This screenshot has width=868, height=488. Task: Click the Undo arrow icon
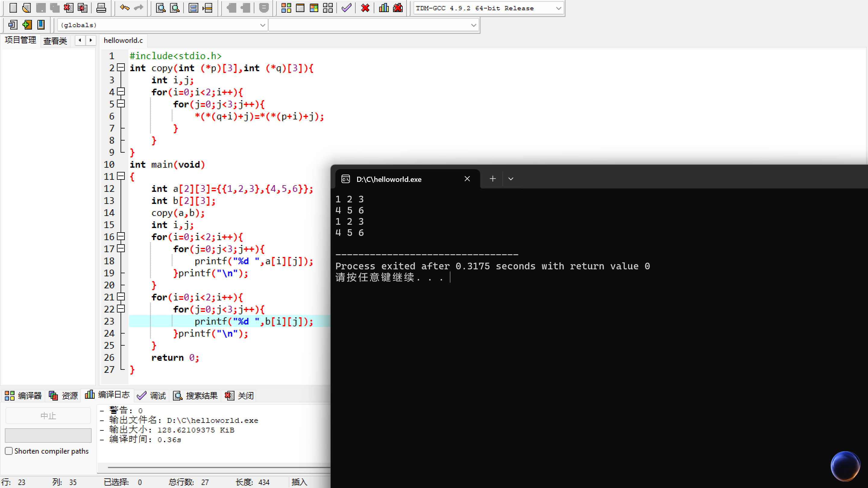click(124, 8)
